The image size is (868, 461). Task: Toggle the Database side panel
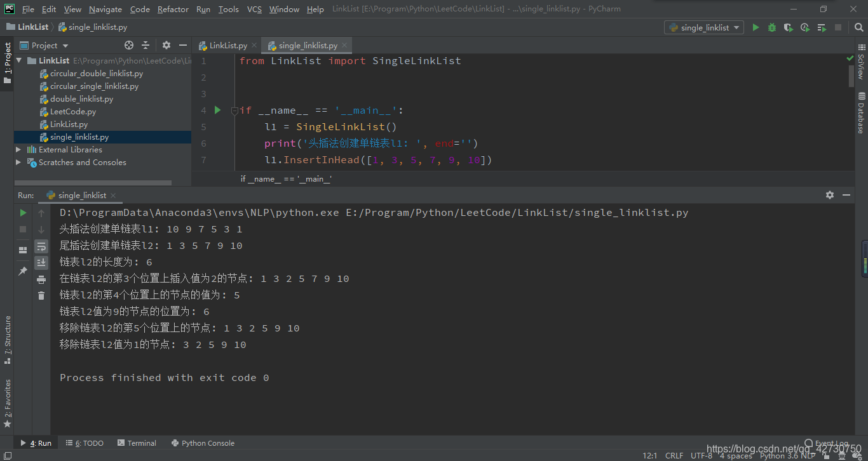pos(861,112)
